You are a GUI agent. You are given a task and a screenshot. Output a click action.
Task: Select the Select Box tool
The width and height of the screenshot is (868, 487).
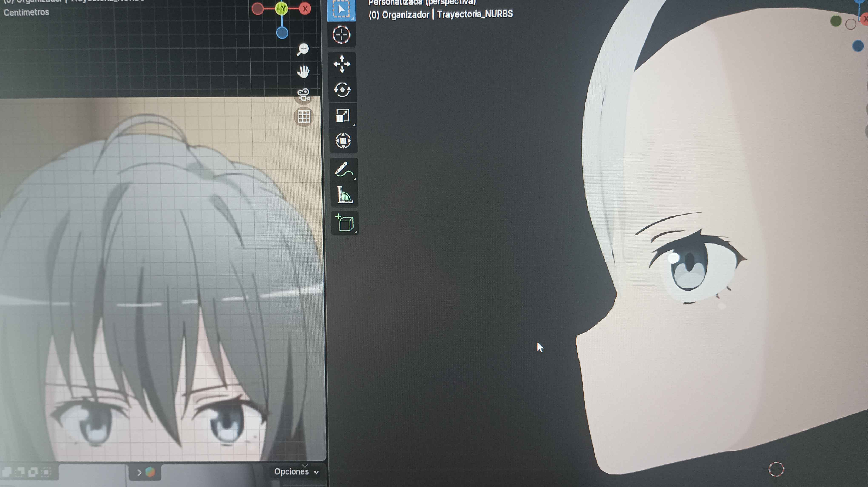pos(341,9)
